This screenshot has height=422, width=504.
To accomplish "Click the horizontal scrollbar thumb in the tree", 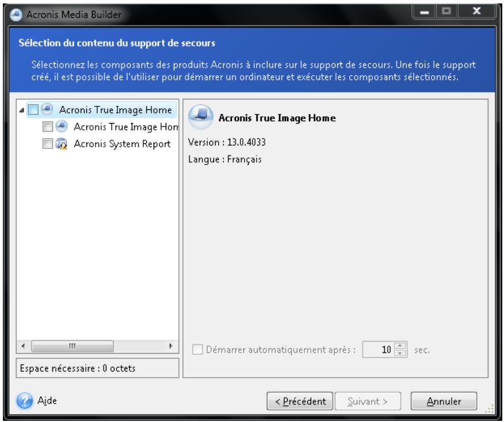I will (72, 346).
